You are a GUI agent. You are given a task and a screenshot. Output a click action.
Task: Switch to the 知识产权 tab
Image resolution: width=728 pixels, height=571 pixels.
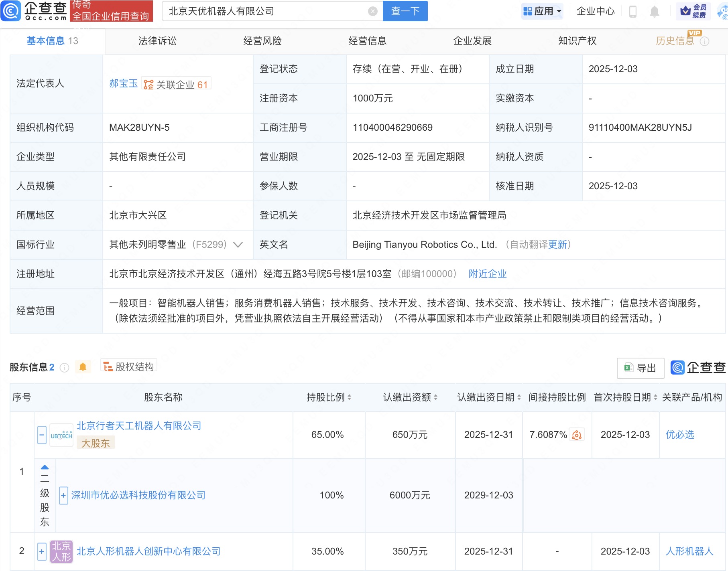pos(577,41)
